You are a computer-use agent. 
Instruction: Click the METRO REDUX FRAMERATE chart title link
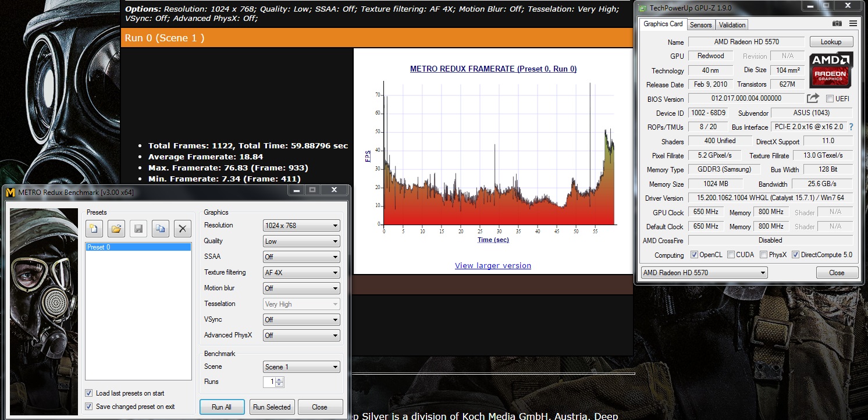click(493, 69)
